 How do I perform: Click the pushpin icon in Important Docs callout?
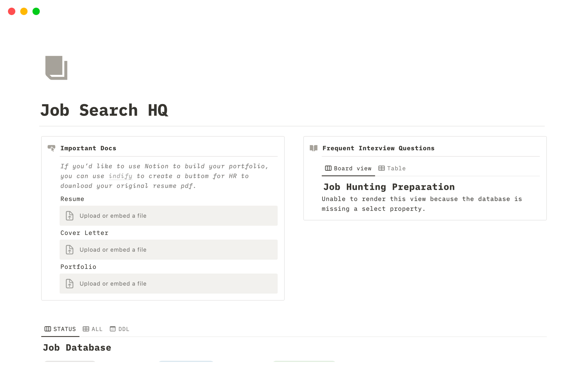coord(52,148)
